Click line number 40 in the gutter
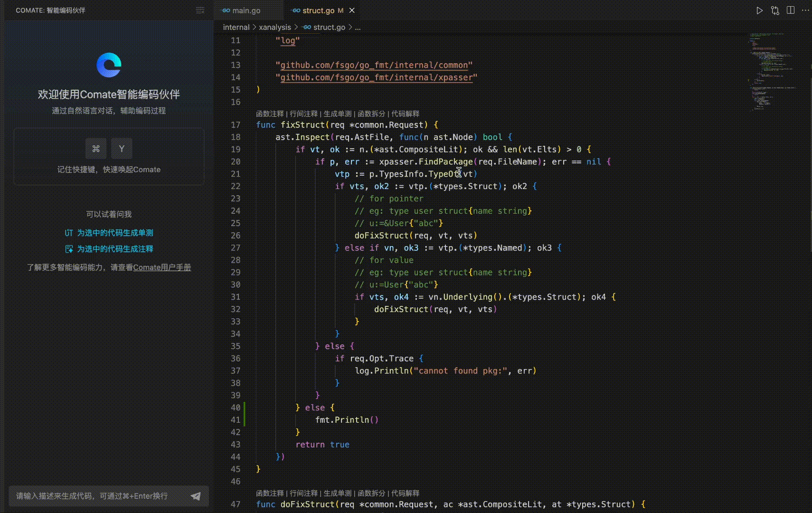This screenshot has height=513, width=812. click(236, 408)
